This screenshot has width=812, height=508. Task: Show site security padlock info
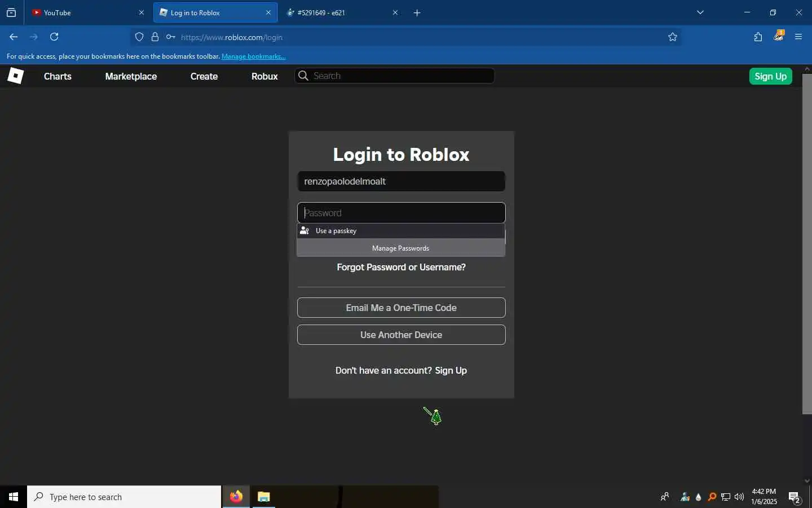pos(155,37)
